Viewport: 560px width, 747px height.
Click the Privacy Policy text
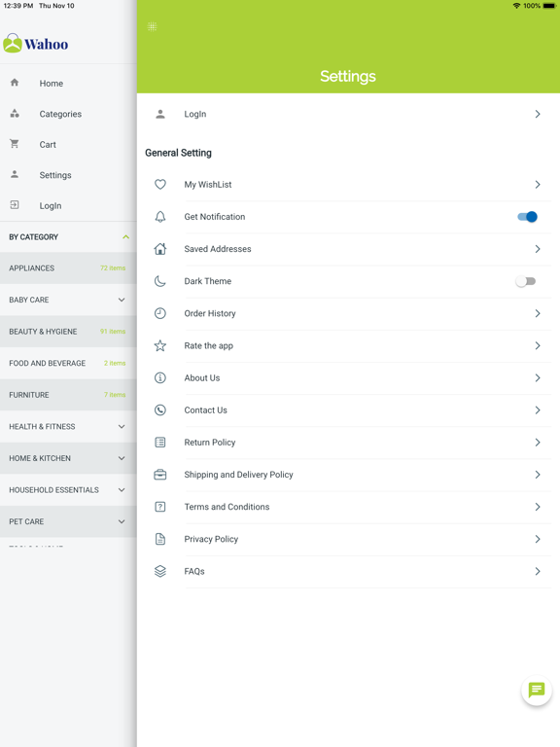[x=211, y=539]
